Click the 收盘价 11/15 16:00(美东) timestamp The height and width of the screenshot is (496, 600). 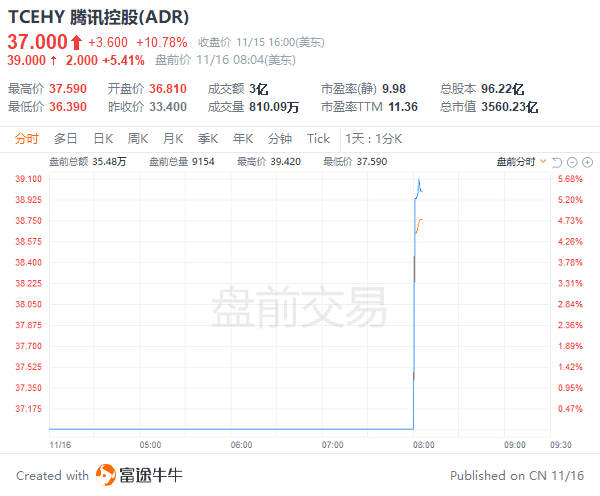(261, 42)
